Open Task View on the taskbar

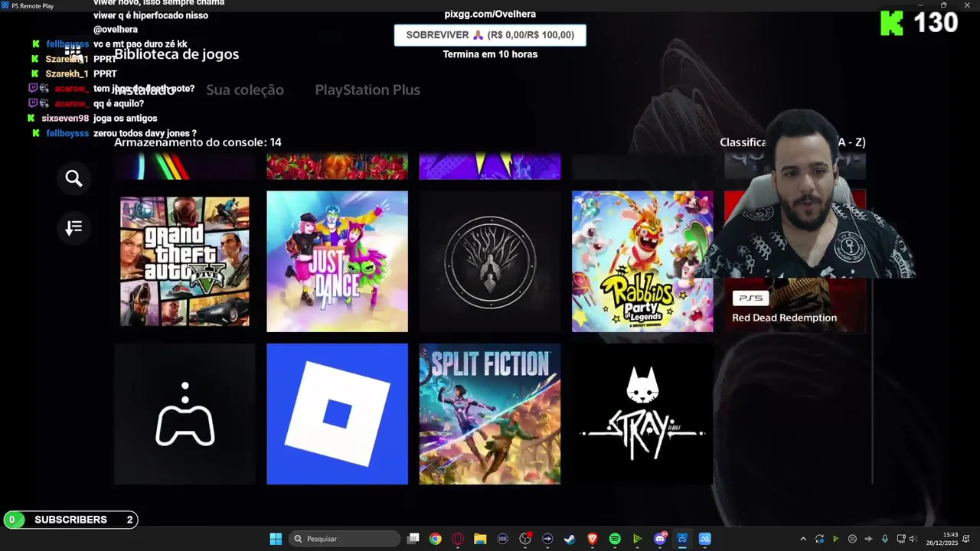click(413, 539)
